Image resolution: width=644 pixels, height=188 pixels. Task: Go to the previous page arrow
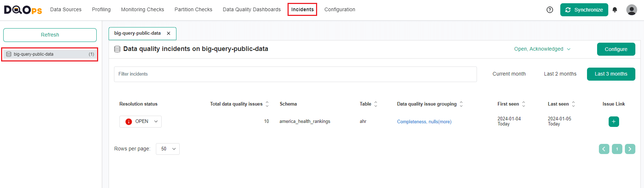[x=604, y=149]
